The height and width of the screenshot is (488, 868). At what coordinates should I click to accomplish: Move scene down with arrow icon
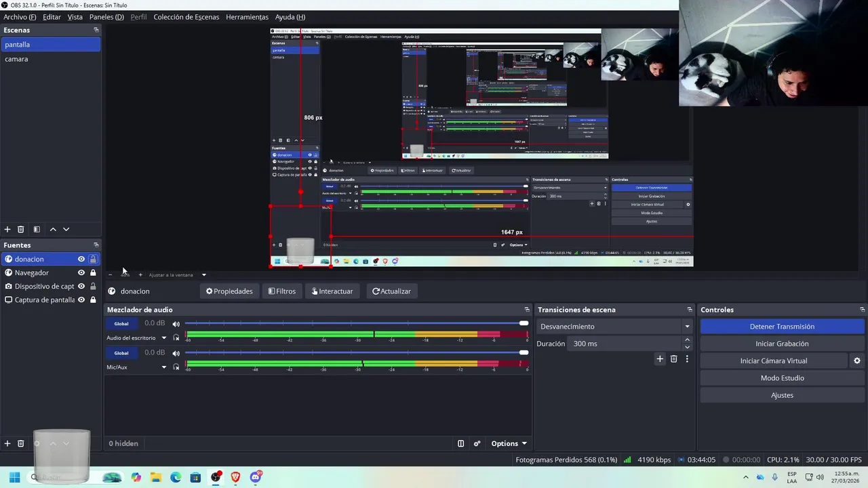66,230
